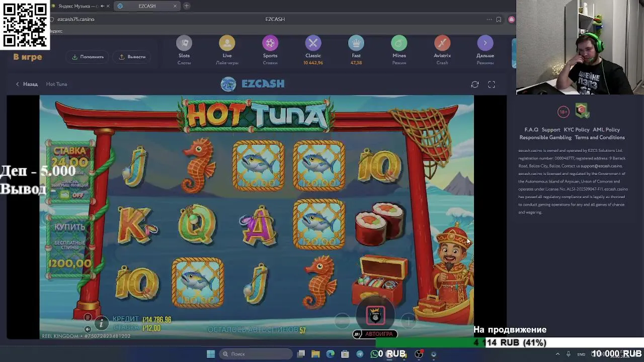
Task: Switch the ENG input language
Action: click(581, 354)
